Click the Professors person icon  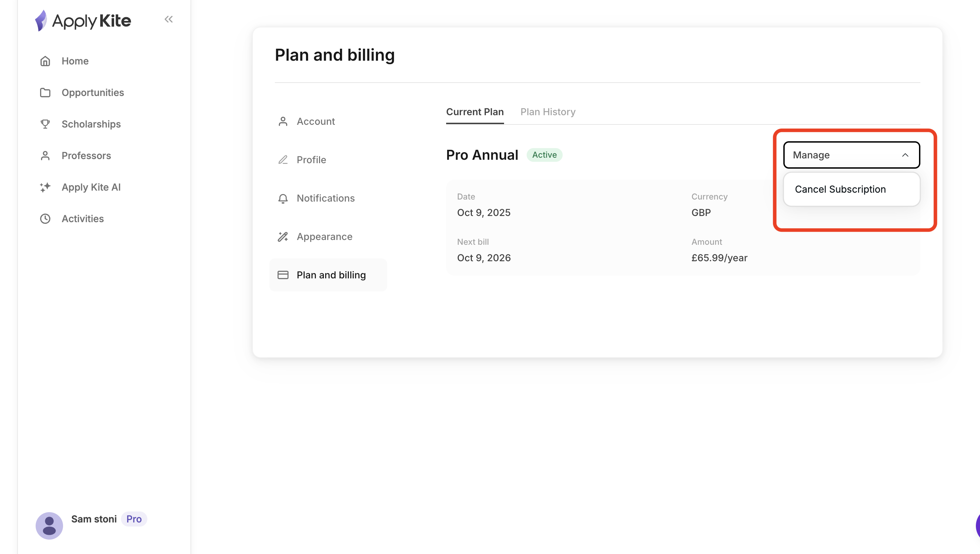[45, 156]
